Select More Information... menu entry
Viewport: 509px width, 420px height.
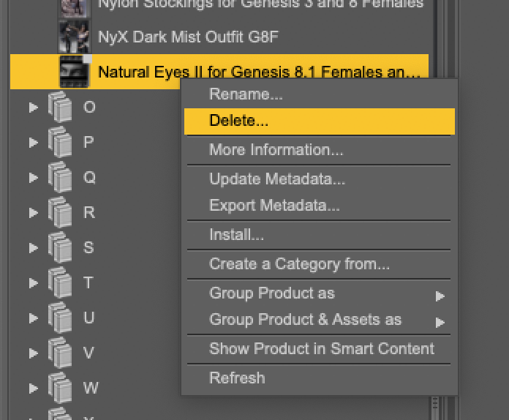(x=276, y=150)
